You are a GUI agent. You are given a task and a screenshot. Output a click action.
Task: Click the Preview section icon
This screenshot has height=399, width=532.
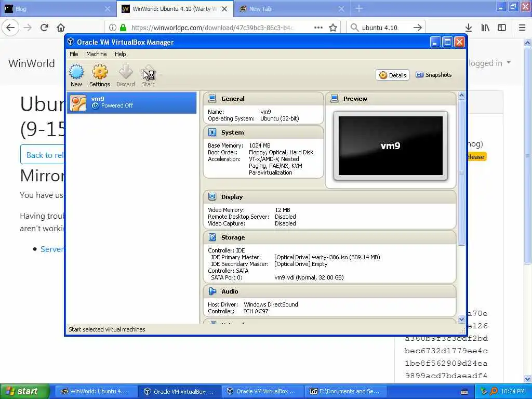pyautogui.click(x=334, y=99)
